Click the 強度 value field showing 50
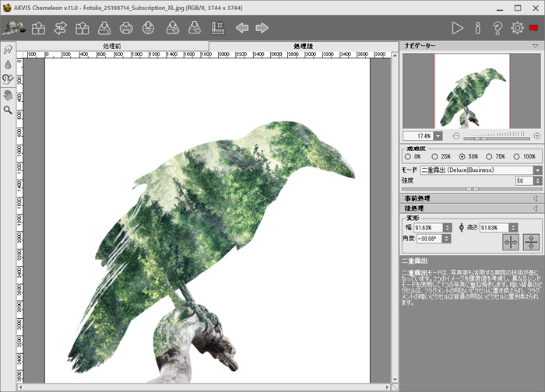545x392 pixels. coord(524,180)
